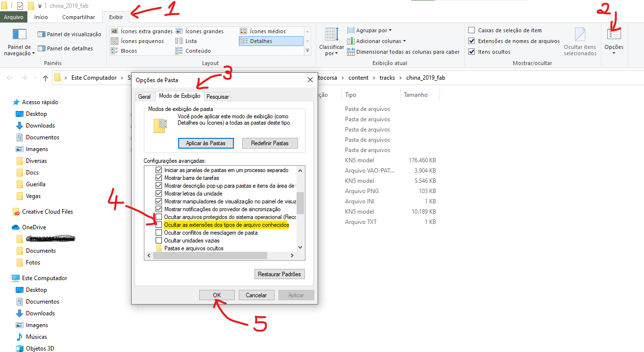This screenshot has width=644, height=352.
Task: Open the Painel de navegação button
Action: coord(20,42)
